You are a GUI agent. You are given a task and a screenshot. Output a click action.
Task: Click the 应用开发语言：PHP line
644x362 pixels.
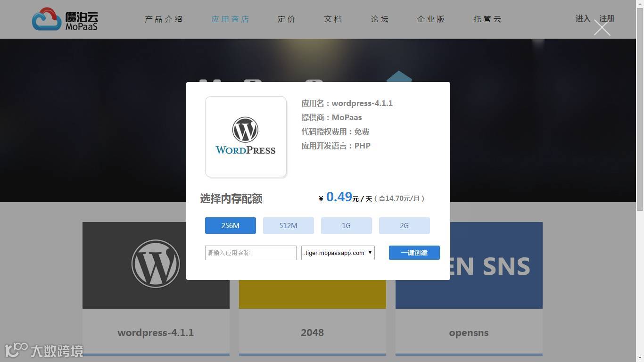tap(336, 146)
